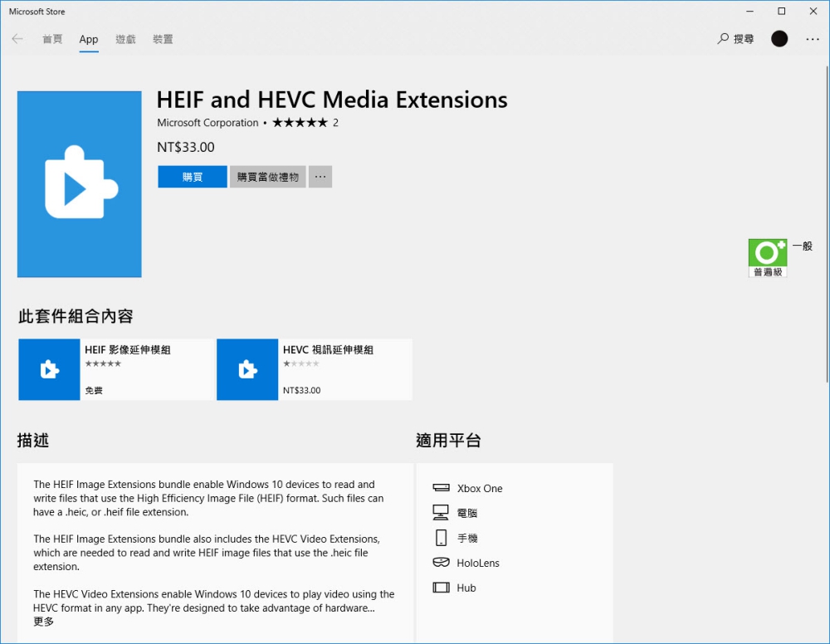Click the 描述 heading
The height and width of the screenshot is (644, 830).
pyautogui.click(x=33, y=441)
